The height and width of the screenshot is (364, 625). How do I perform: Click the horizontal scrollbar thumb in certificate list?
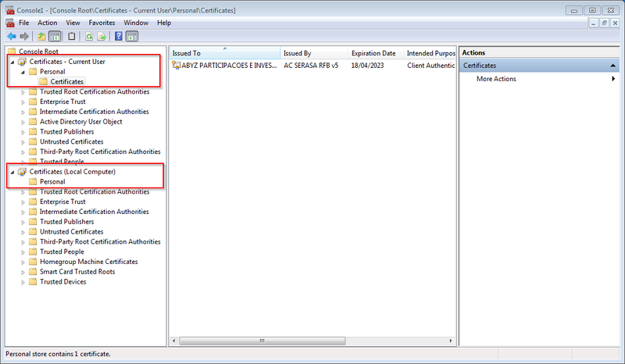(262, 341)
